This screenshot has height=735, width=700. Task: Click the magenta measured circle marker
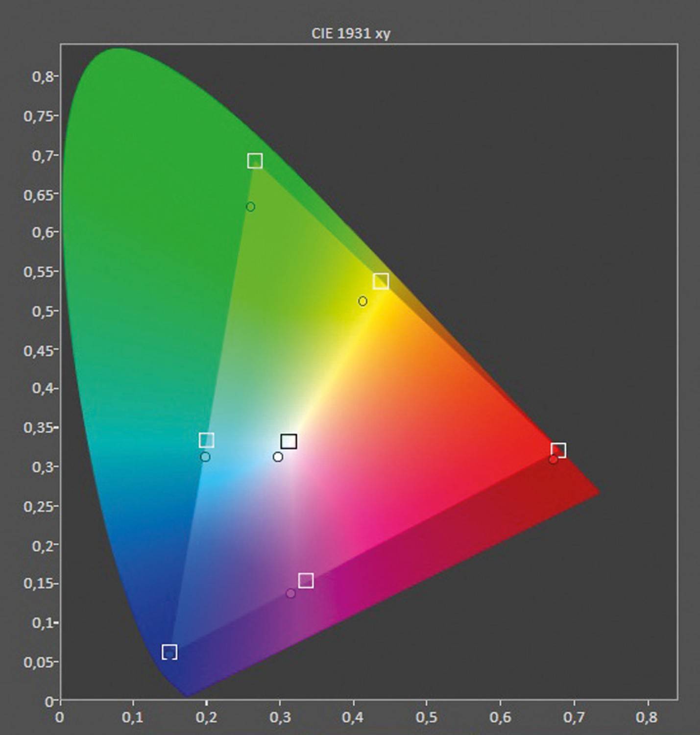290,593
